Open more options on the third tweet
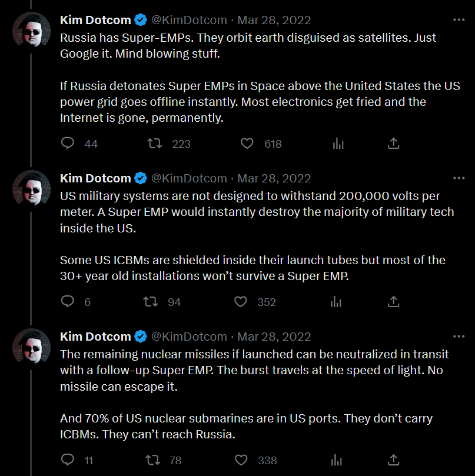Viewport: 475px width, 476px height. 459,337
